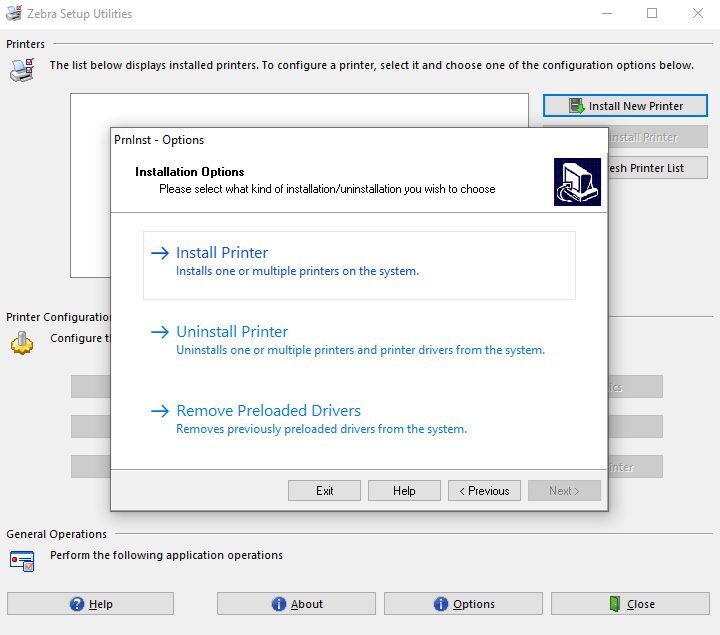Click 'Installs one or multiple printers' description
This screenshot has height=635, width=720.
[x=297, y=271]
